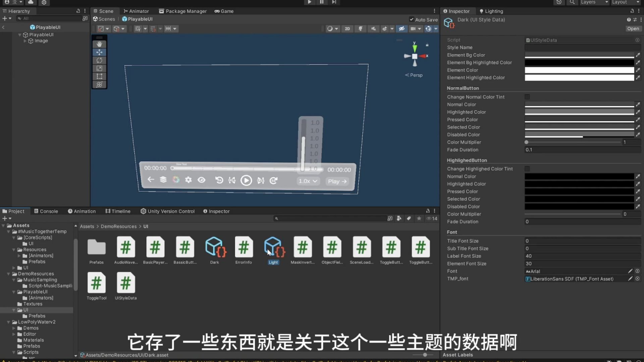Image resolution: width=644 pixels, height=362 pixels.
Task: Select the ErrorInfo script asset
Action: [x=244, y=250]
